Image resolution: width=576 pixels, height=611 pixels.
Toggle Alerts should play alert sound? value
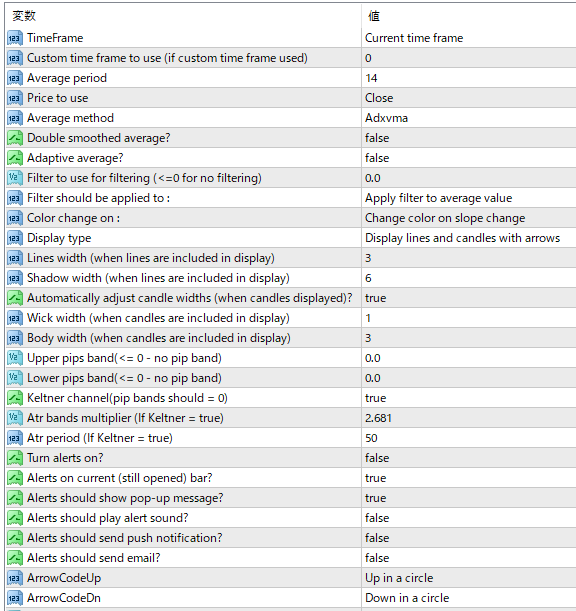[469, 518]
